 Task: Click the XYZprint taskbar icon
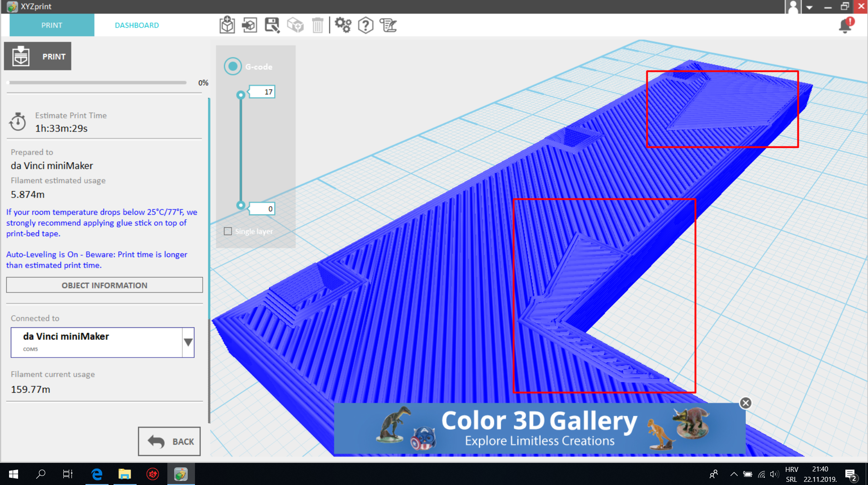181,474
